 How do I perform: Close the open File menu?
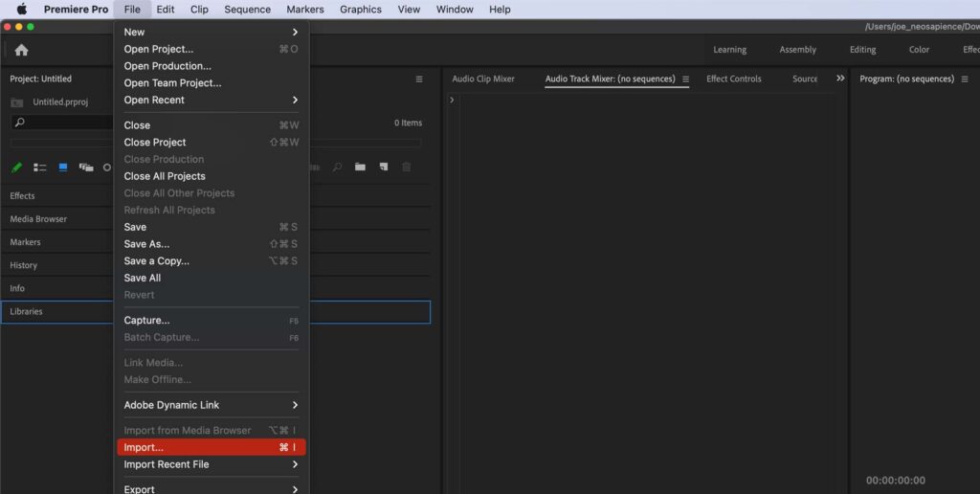point(132,10)
